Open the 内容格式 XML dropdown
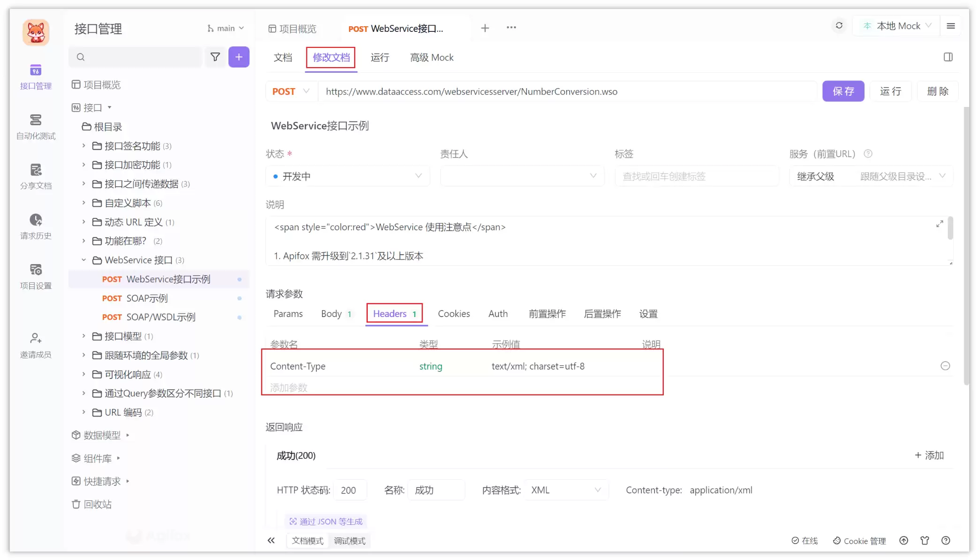Viewport: 979px width, 560px height. click(x=566, y=490)
